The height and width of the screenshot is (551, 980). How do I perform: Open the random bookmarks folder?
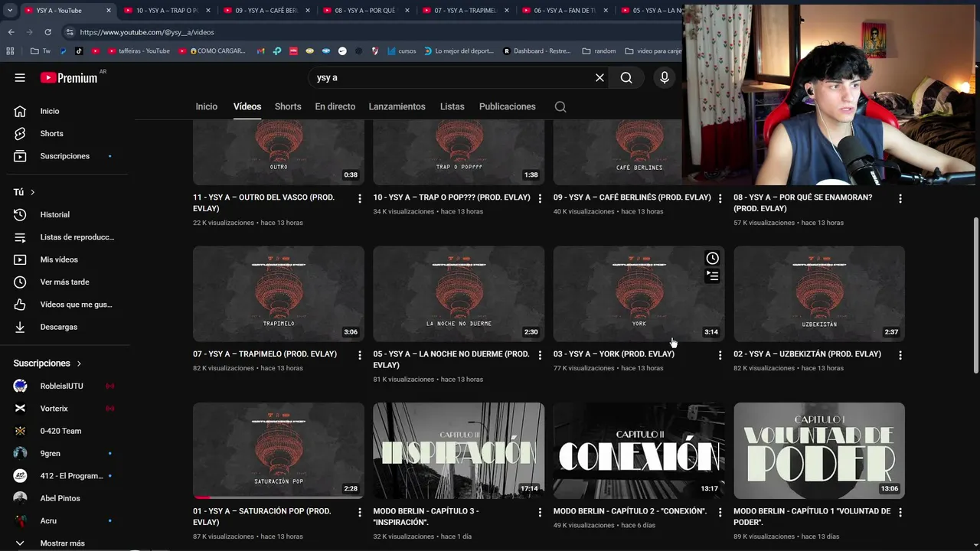click(x=599, y=51)
